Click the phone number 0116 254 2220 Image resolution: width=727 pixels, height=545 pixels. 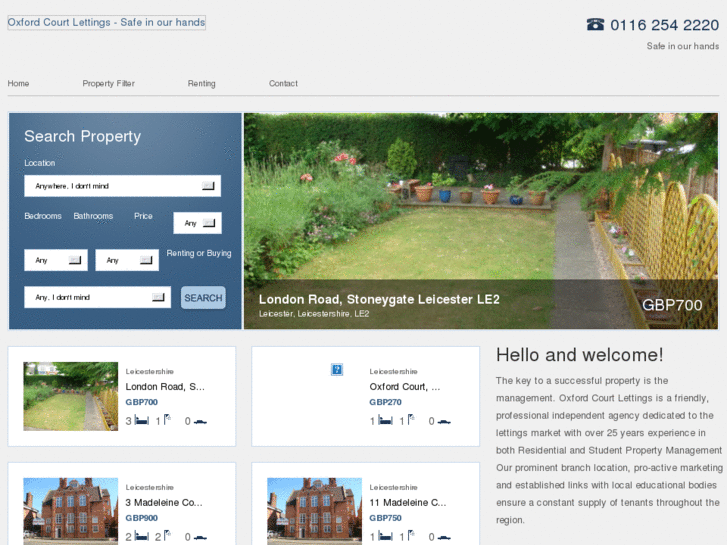click(x=664, y=25)
